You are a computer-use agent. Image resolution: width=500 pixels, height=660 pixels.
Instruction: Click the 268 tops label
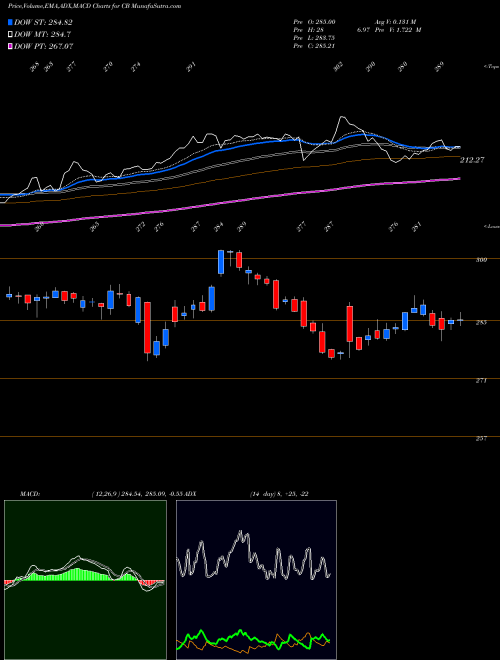[x=35, y=67]
